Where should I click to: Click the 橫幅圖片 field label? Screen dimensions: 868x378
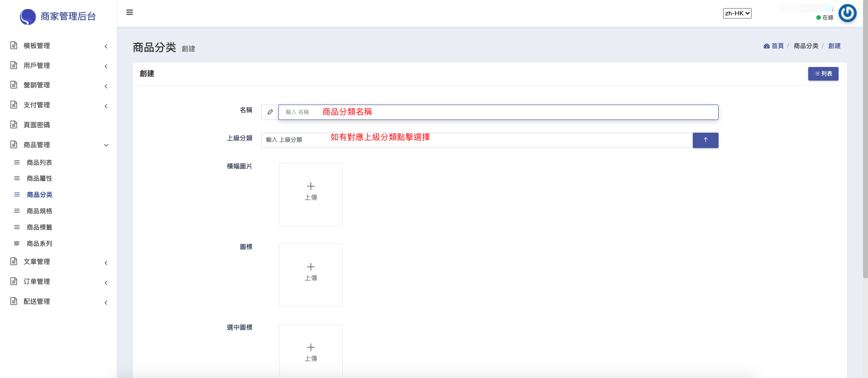click(240, 167)
